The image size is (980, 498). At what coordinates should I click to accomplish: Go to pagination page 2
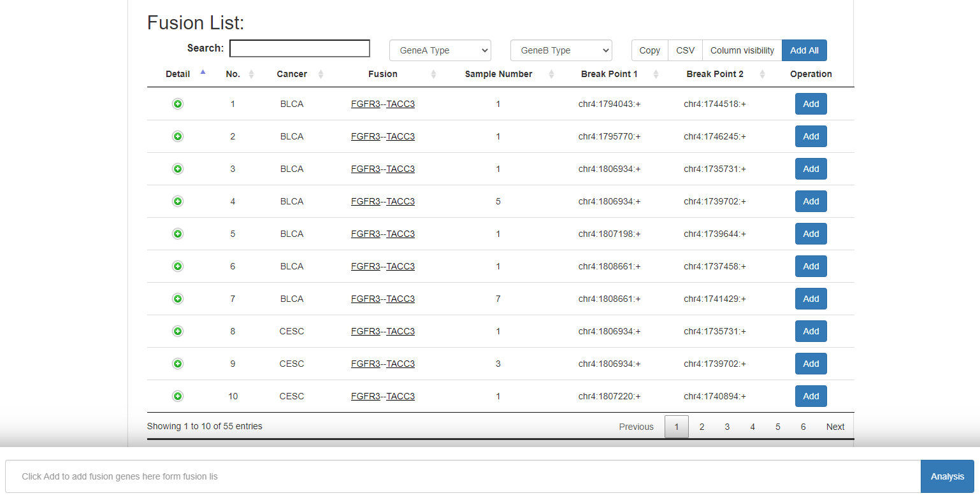point(702,427)
